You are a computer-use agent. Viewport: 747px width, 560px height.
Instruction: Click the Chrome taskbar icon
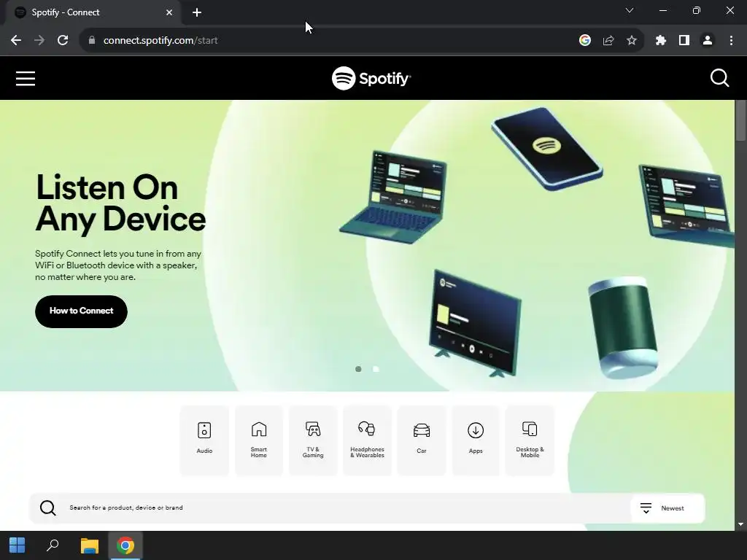[125, 545]
